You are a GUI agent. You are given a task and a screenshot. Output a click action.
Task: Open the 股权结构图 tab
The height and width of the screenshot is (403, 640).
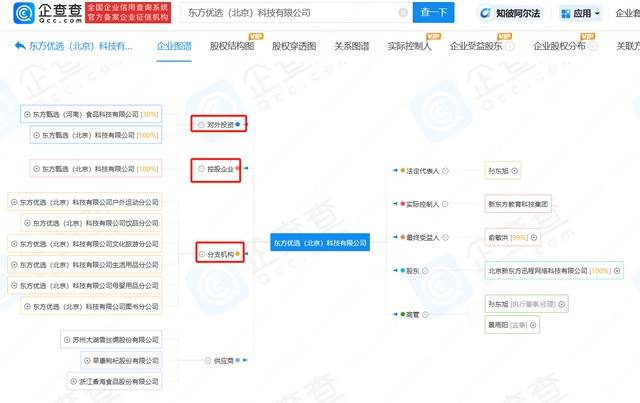(x=232, y=46)
